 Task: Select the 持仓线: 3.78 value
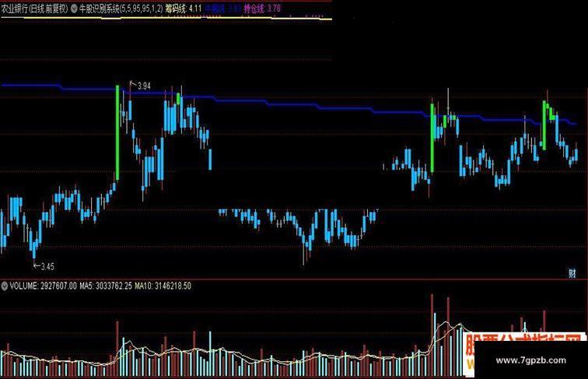[x=262, y=9]
